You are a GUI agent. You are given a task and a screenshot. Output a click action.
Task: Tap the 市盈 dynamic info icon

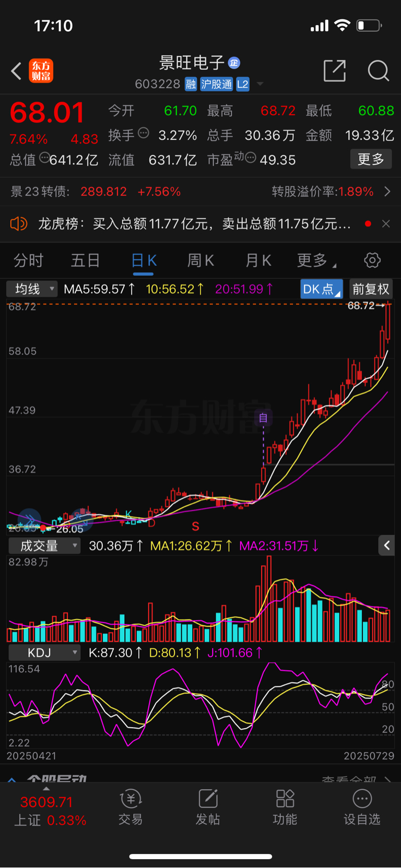coord(250,158)
